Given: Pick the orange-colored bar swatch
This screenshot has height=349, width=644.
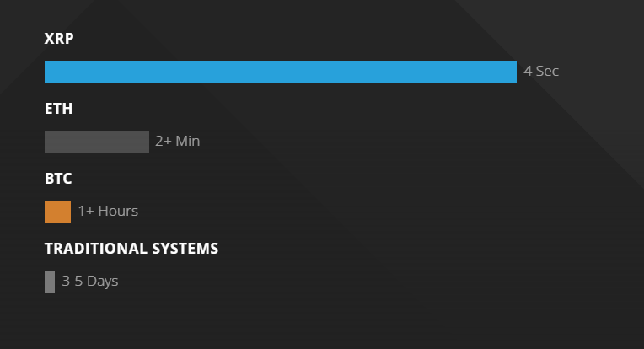Looking at the screenshot, I should 57,212.
